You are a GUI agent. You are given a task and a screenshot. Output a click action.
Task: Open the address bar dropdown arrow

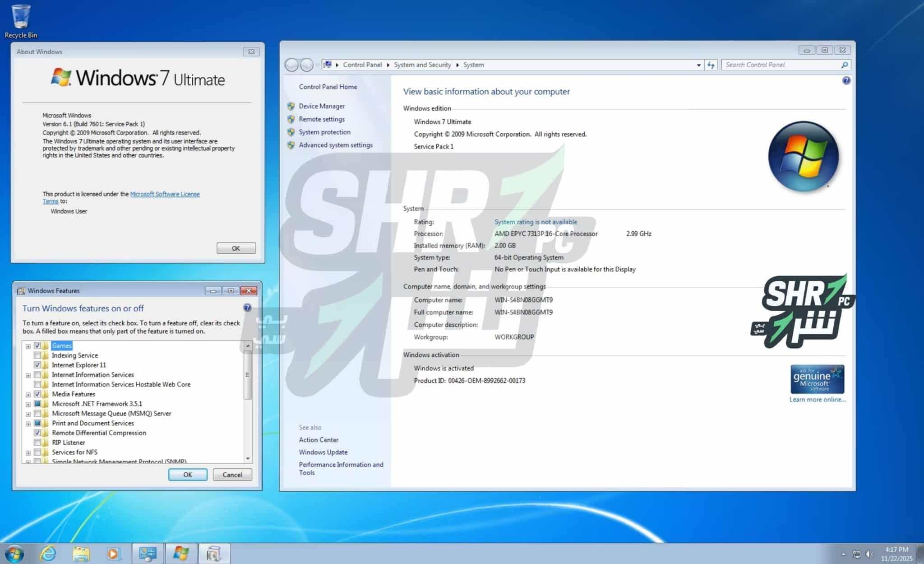coord(699,65)
